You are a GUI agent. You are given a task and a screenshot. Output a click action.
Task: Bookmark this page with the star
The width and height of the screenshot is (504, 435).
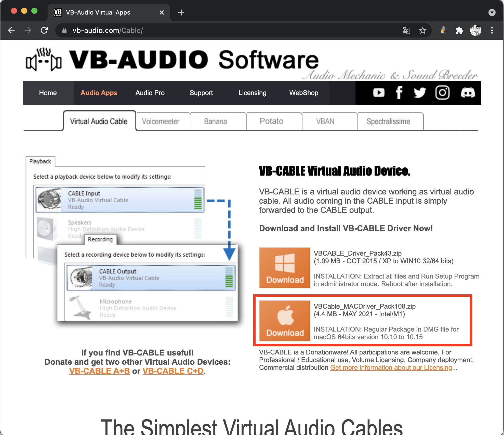pyautogui.click(x=422, y=31)
